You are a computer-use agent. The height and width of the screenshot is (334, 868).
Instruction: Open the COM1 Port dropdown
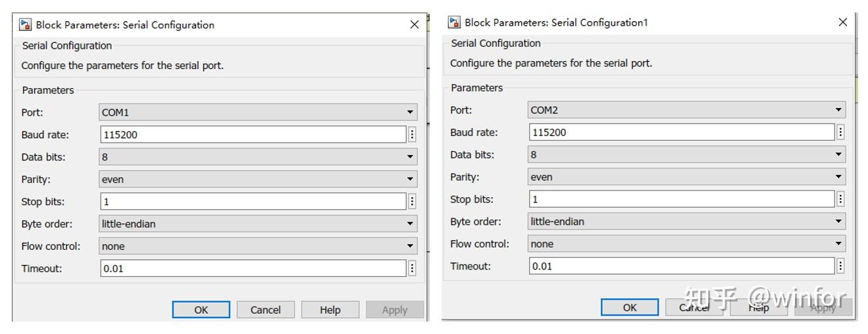258,112
